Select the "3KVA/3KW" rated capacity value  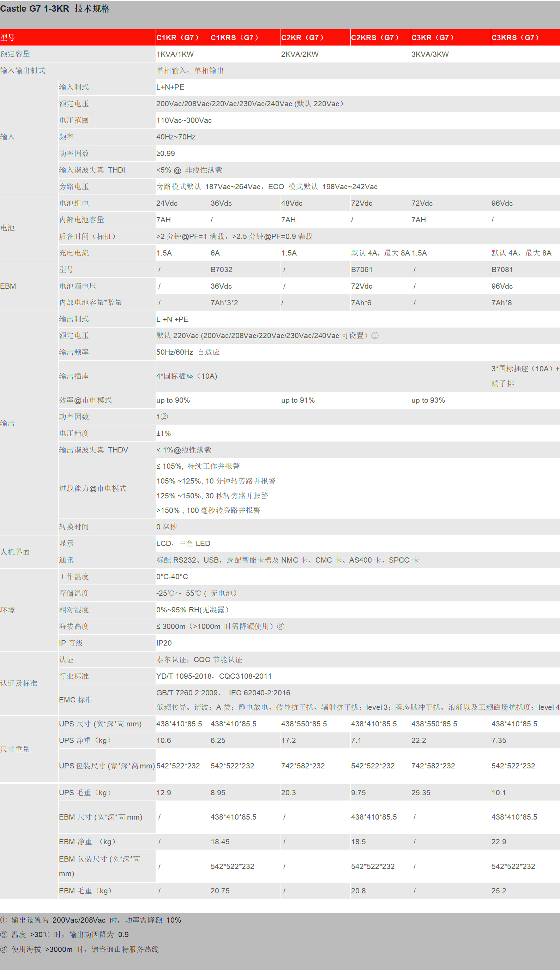coord(430,54)
